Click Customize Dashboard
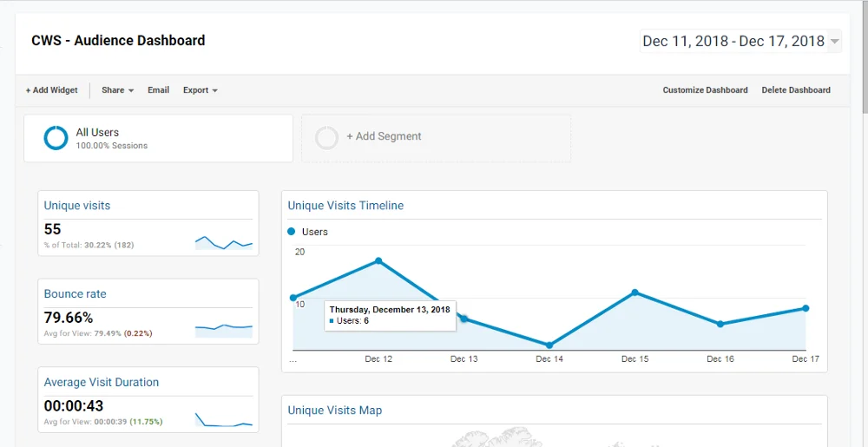Viewport: 868px width, 447px height. pyautogui.click(x=705, y=90)
